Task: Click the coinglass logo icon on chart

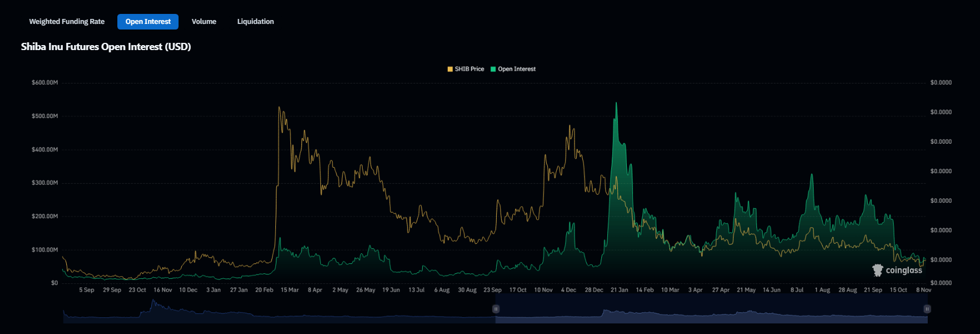Action: coord(878,271)
